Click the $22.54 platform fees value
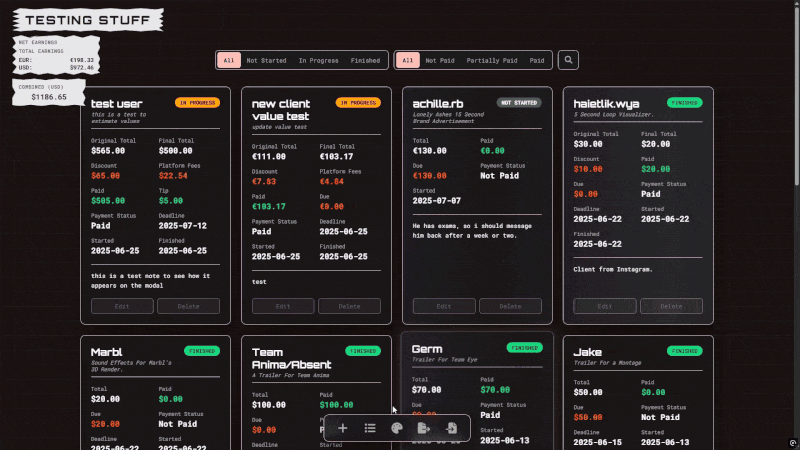This screenshot has width=800, height=450. (x=173, y=176)
